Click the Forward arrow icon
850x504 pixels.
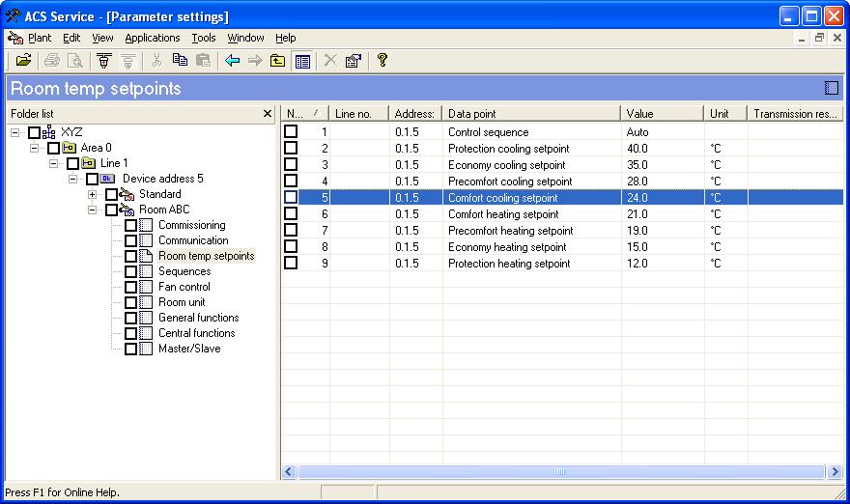pyautogui.click(x=255, y=60)
